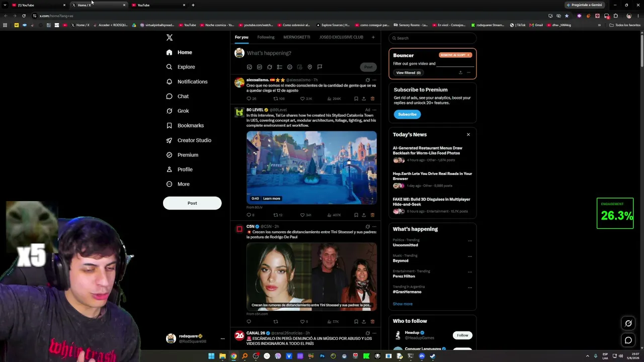Image resolution: width=644 pixels, height=362 pixels.
Task: Like the alexsalismo post
Action: pyautogui.click(x=302, y=99)
